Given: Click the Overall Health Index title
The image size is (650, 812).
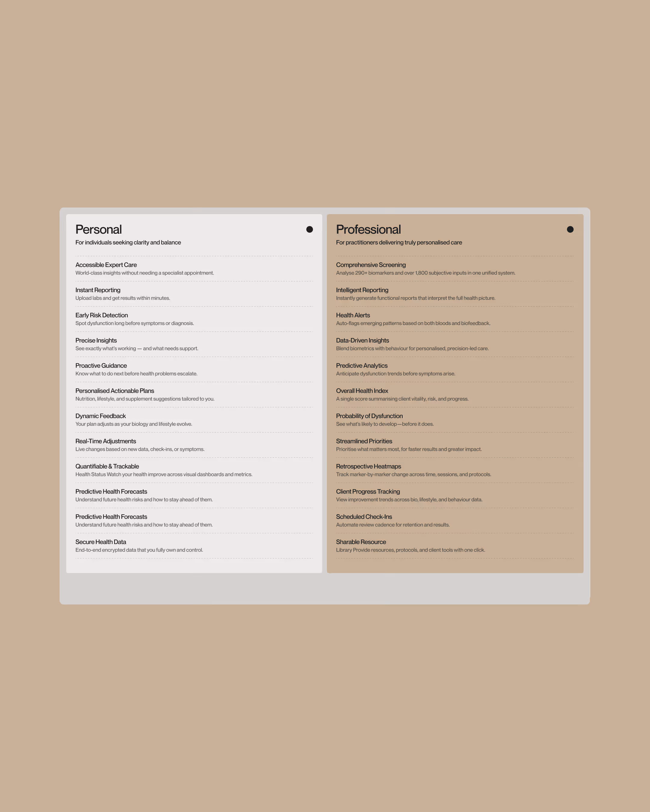Looking at the screenshot, I should click(362, 391).
